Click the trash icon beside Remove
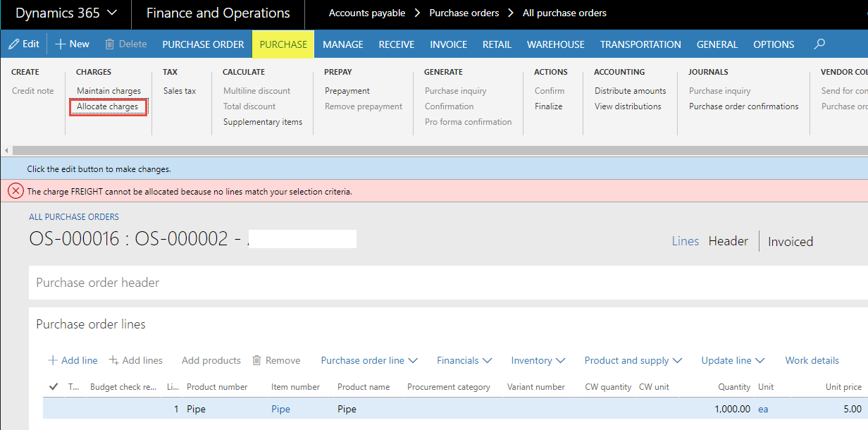 (x=257, y=360)
